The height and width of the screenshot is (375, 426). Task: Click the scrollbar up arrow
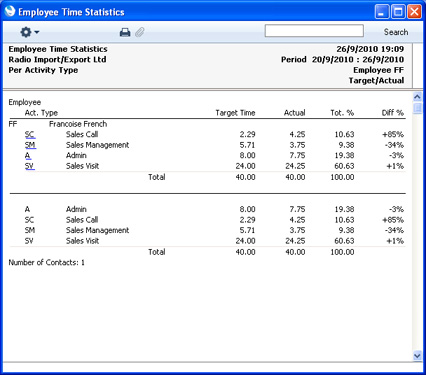point(417,97)
